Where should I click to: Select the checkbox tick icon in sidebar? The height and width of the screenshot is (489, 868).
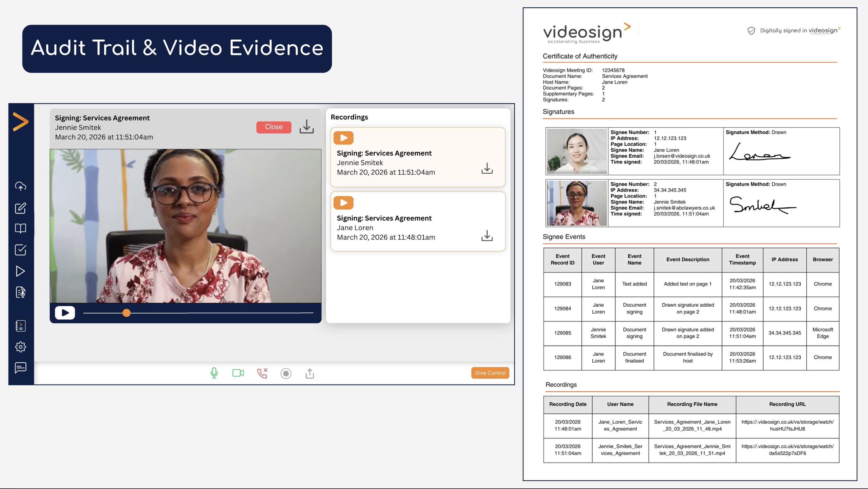click(21, 250)
